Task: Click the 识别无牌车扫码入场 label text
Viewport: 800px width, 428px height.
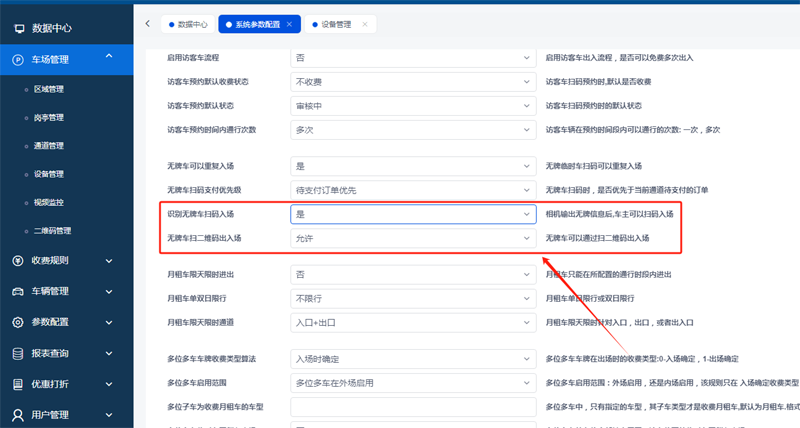Action: (201, 214)
